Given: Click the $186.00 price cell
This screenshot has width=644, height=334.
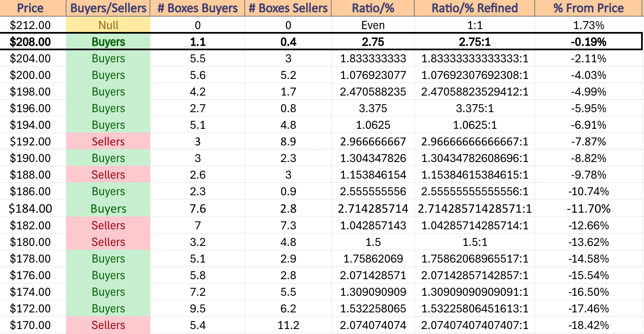Looking at the screenshot, I should pyautogui.click(x=33, y=191).
